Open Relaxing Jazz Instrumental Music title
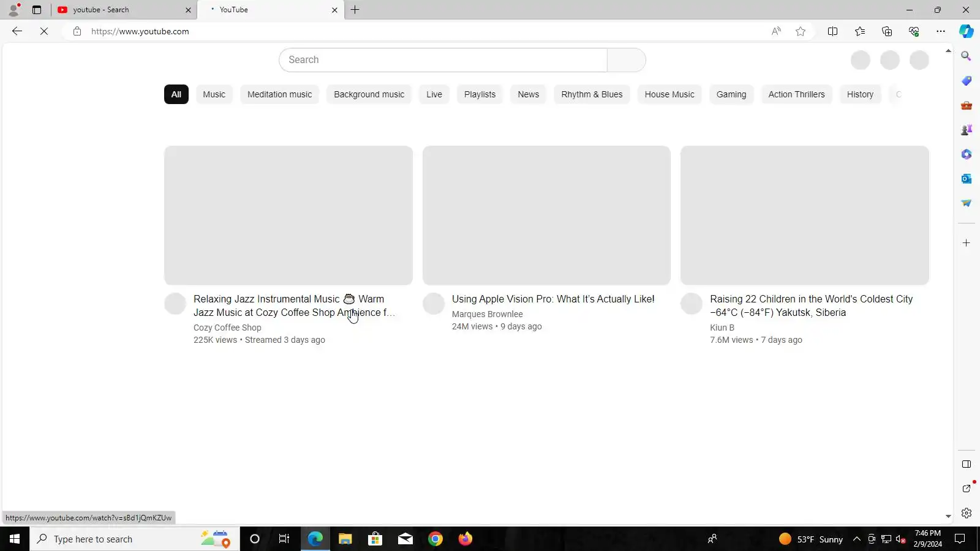The height and width of the screenshot is (551, 980). tap(294, 305)
